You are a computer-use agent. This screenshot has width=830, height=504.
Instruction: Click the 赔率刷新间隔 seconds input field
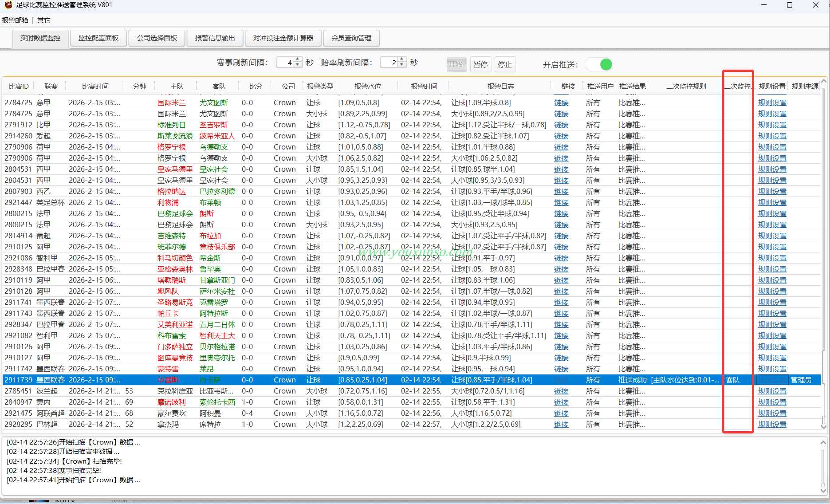(389, 63)
